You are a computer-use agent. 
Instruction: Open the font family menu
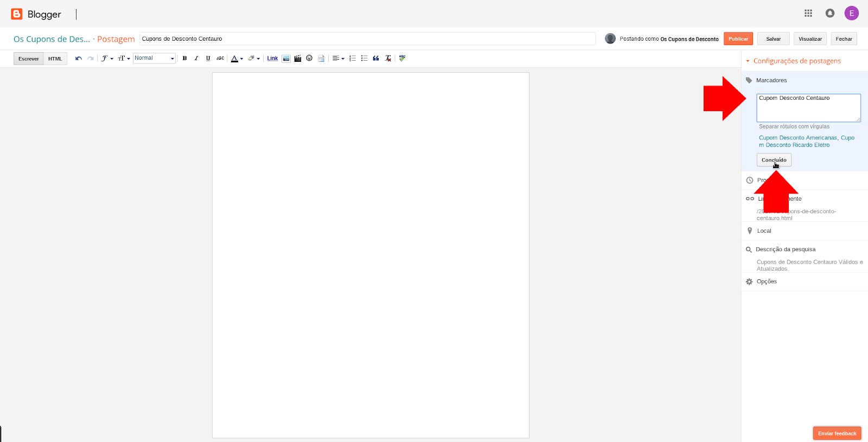tap(107, 59)
